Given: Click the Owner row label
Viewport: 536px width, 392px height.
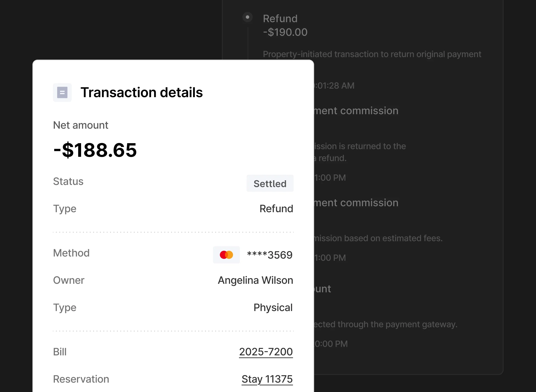Looking at the screenshot, I should (69, 280).
